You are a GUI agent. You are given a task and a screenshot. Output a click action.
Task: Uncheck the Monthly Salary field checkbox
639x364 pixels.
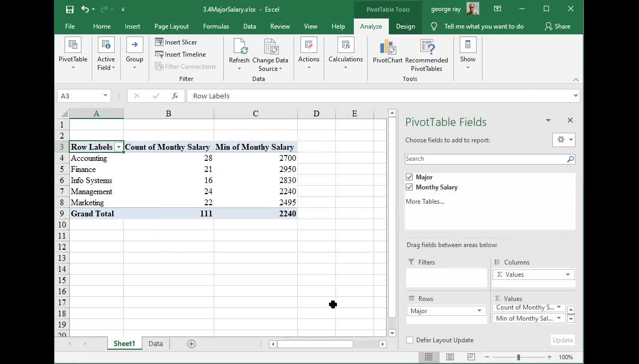pos(409,187)
